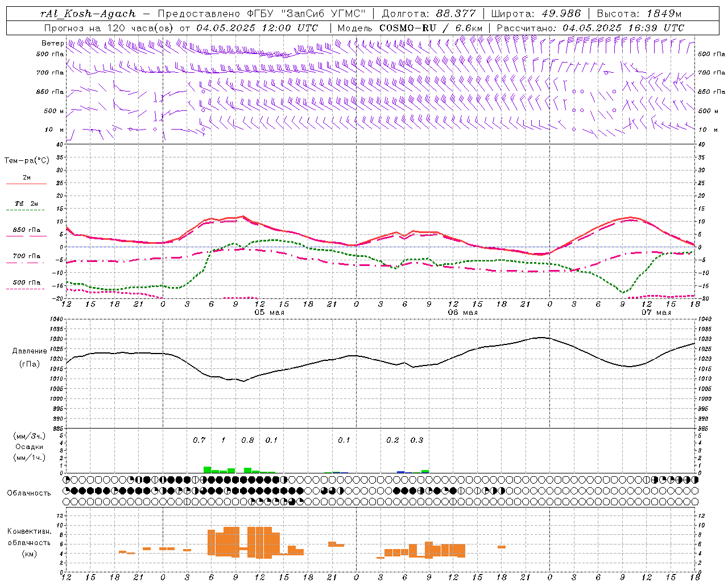Click the Осадки precipitation label
The width and height of the screenshot is (728, 582).
click(30, 447)
